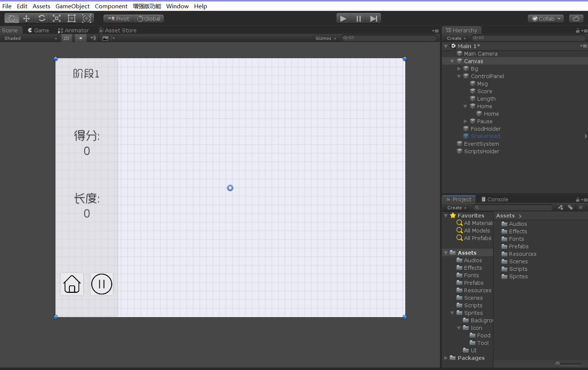
Task: Expand the Pause object
Action: 465,121
